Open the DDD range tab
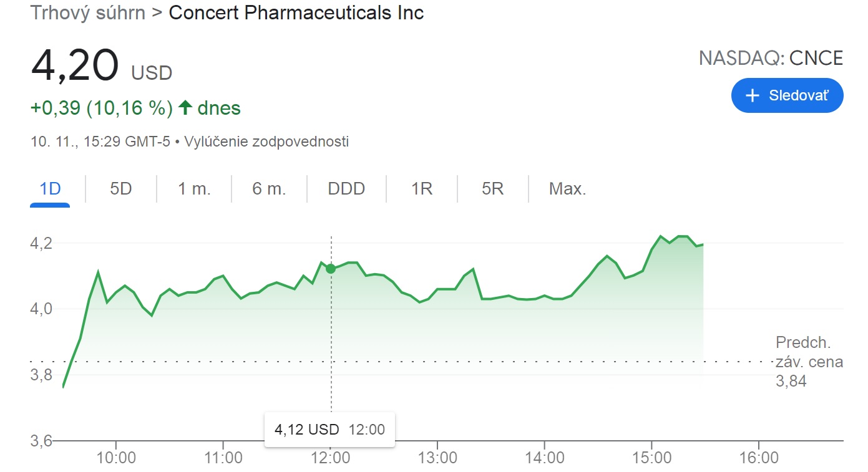Viewport: 868px width, 472px height. [346, 188]
